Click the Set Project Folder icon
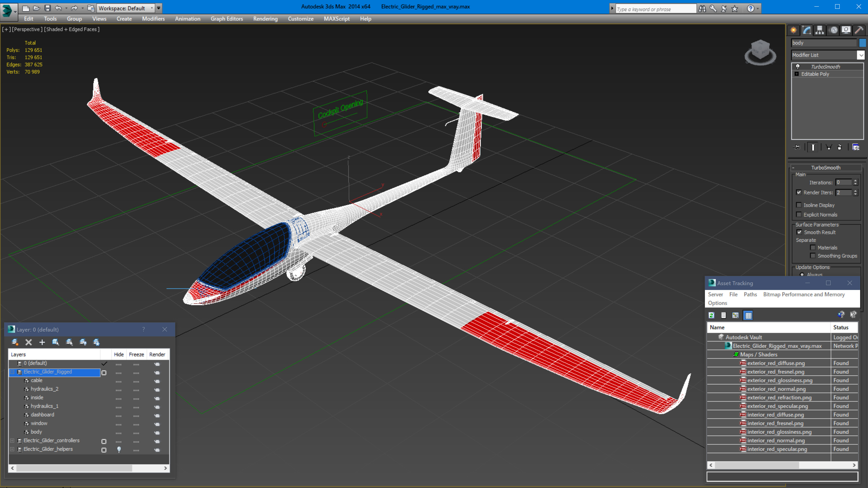This screenshot has width=868, height=488. tap(91, 8)
